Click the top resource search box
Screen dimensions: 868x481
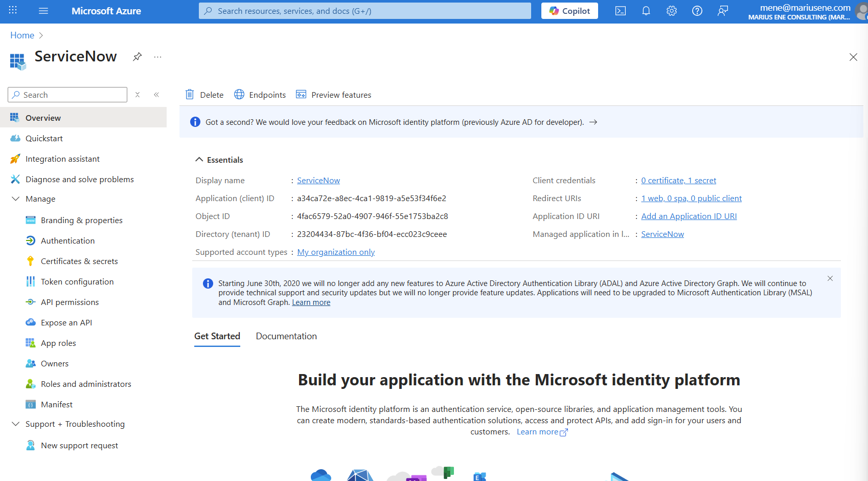[x=364, y=11]
